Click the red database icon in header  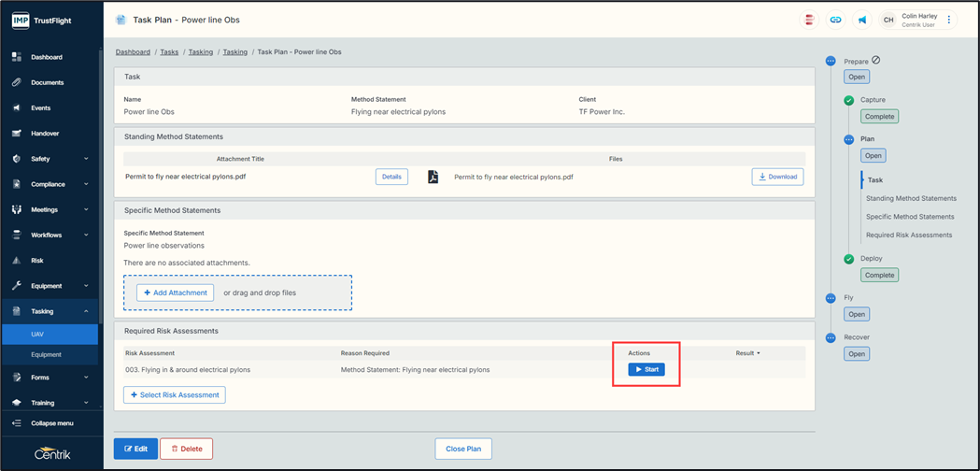pos(809,20)
